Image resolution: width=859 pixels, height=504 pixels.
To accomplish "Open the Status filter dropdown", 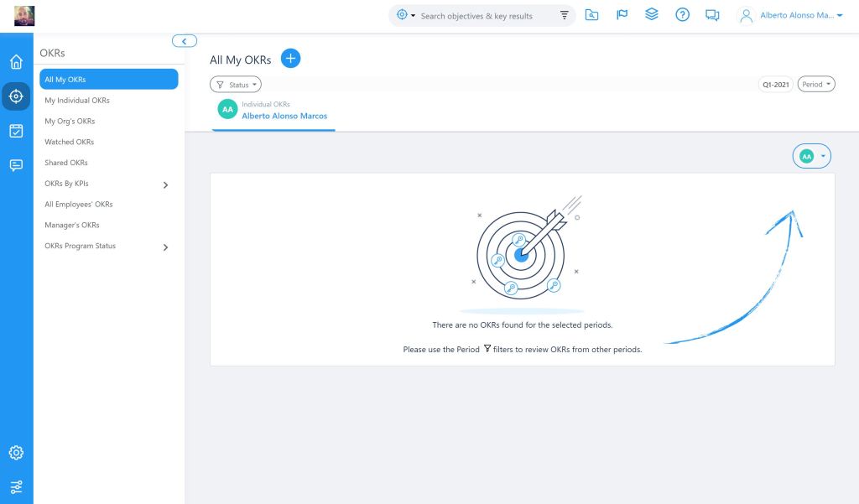I will pos(236,85).
